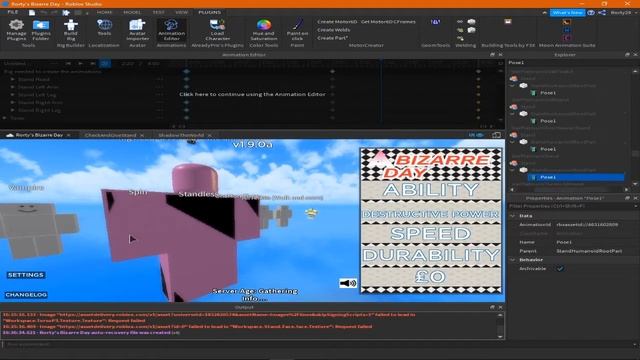The height and width of the screenshot is (360, 640).
Task: Open the Hue and Saturation color tool
Action: pos(264,30)
